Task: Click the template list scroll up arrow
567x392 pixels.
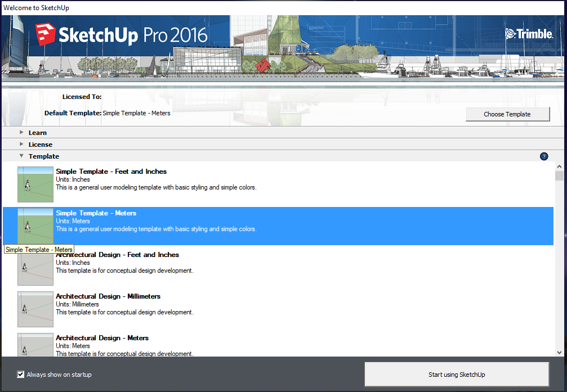Action: [x=560, y=166]
